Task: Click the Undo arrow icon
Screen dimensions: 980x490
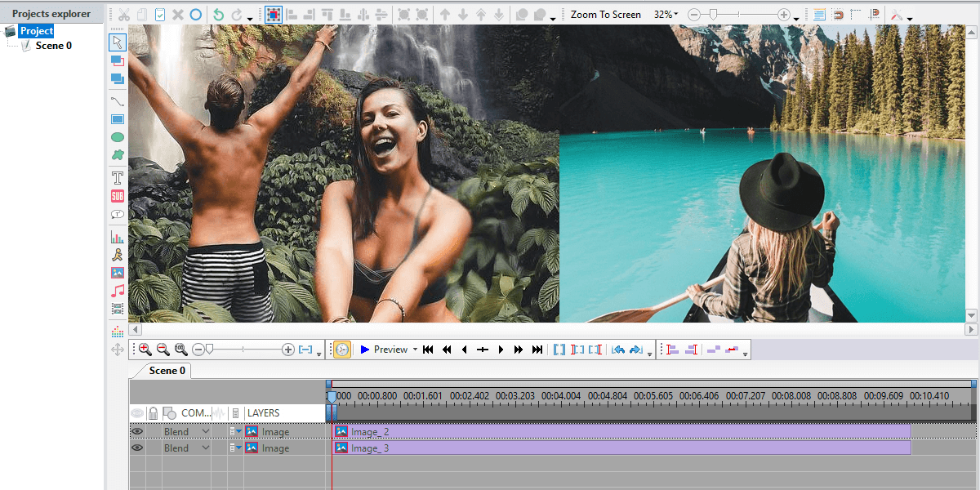Action: tap(218, 15)
